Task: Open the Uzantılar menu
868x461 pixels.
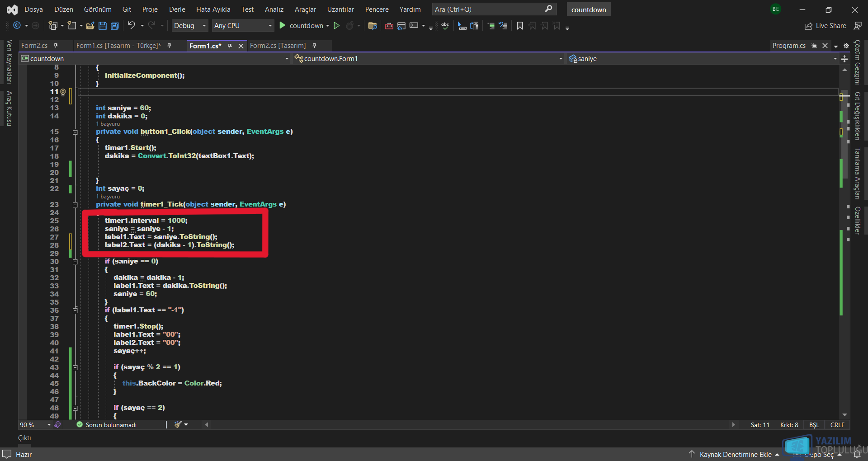Action: (340, 9)
